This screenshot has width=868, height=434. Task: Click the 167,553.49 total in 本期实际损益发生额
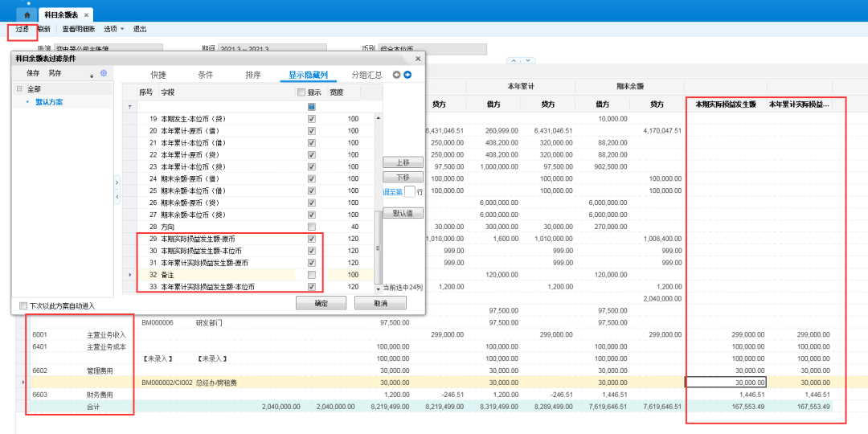(x=748, y=407)
